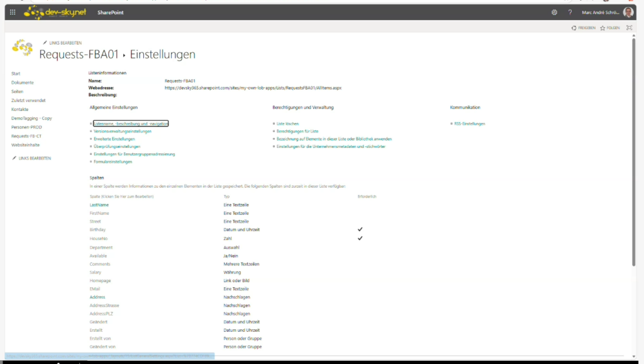Click the Folgen star icon
Image resolution: width=644 pixels, height=364 pixels.
click(x=602, y=28)
